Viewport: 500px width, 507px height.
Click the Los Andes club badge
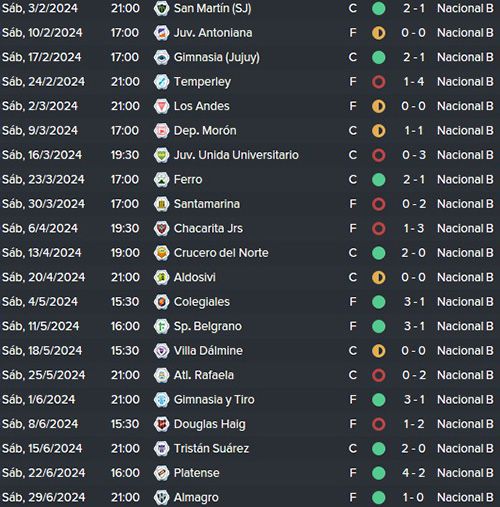tap(161, 106)
